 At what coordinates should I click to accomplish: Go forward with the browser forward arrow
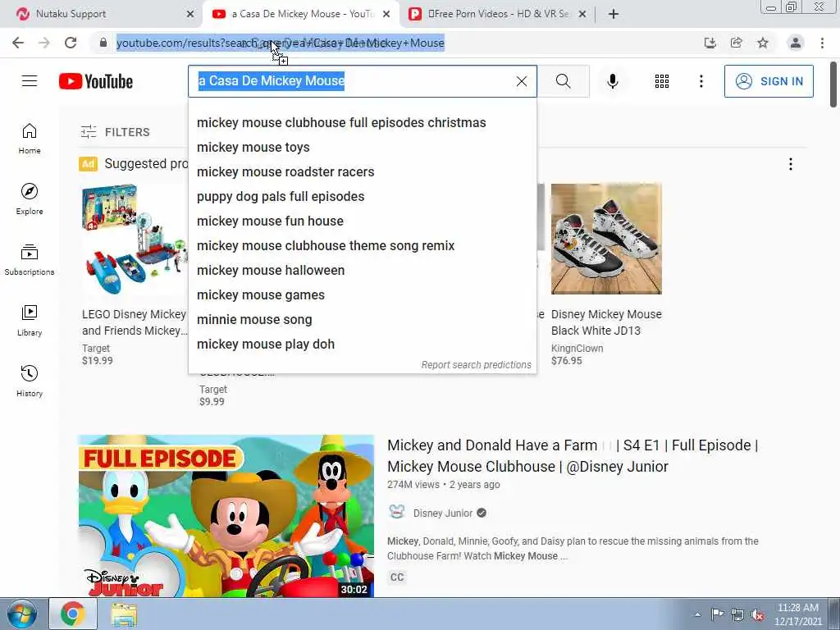[44, 43]
